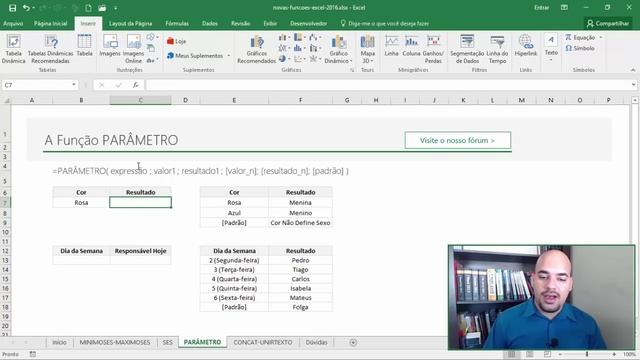Expand Meus Suplementos dropdown
640x360 pixels.
pyautogui.click(x=229, y=56)
